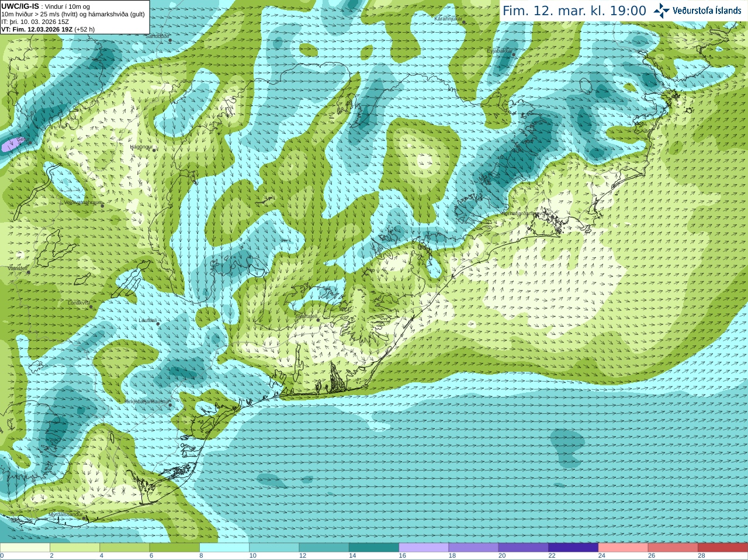Viewport: 748px width, 560px height.
Task: Click the Laufbali station label
Action: [x=147, y=320]
